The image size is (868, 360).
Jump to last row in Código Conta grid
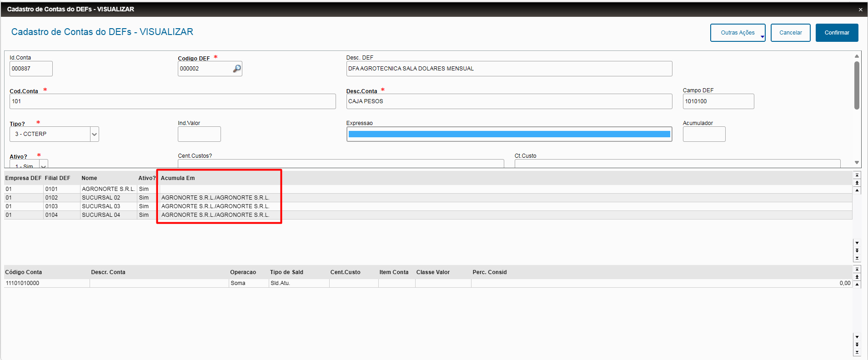857,352
